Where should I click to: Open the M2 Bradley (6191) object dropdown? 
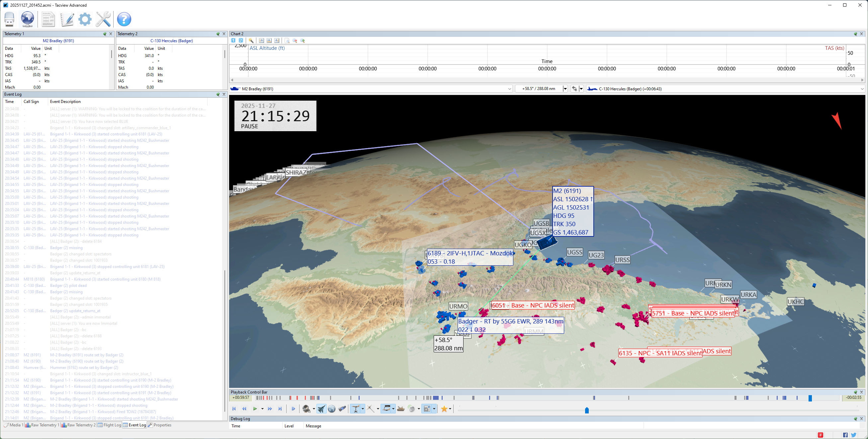pyautogui.click(x=509, y=89)
